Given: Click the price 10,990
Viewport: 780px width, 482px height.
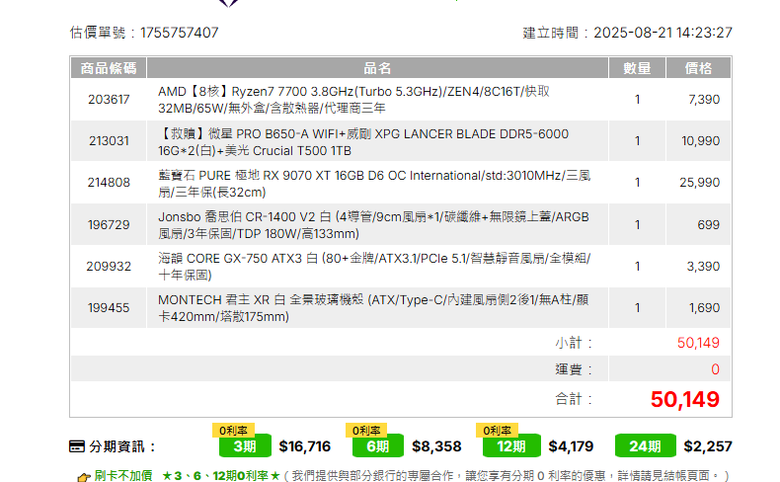Looking at the screenshot, I should point(700,141).
